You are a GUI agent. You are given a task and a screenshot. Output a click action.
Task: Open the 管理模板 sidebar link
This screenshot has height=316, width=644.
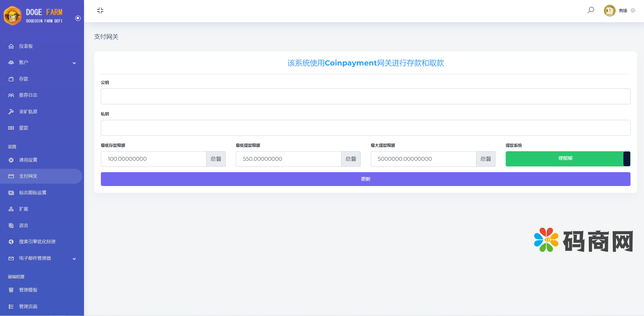click(x=28, y=290)
